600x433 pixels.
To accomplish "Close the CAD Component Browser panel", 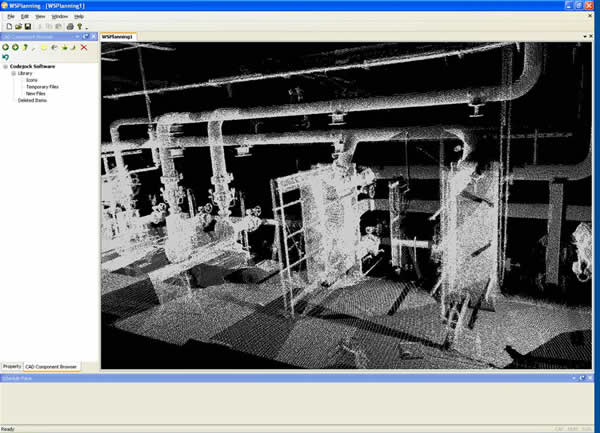I will coord(94,37).
